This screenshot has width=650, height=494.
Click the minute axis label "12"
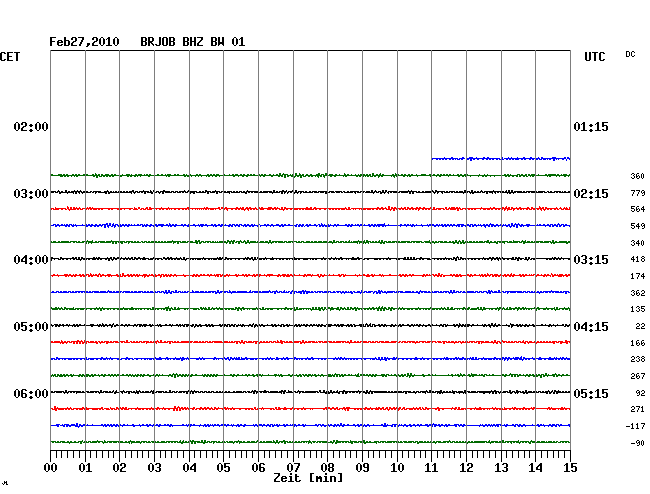pyautogui.click(x=466, y=468)
